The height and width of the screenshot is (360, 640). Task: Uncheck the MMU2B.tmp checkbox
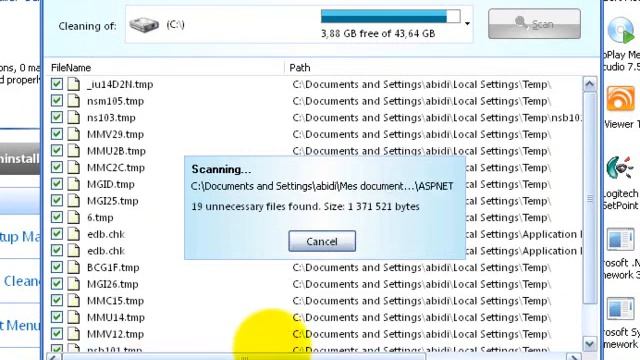(57, 151)
